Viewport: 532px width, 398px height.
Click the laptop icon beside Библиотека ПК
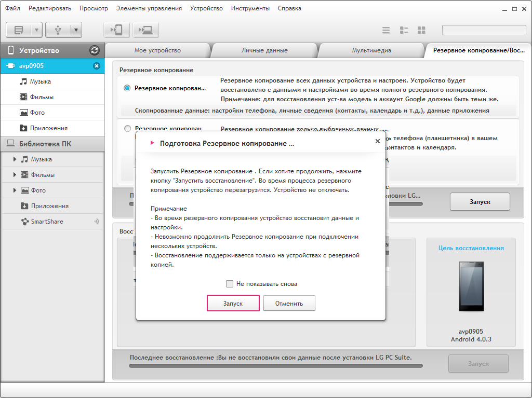coord(10,143)
